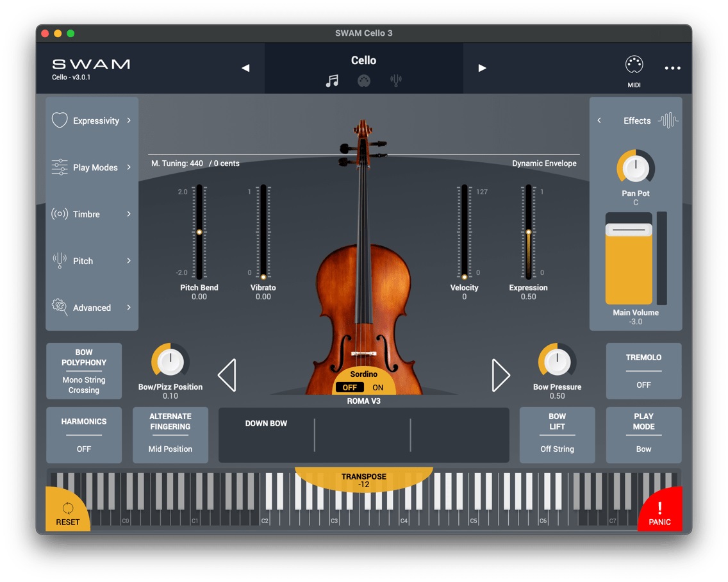Click the Vibrato slider handle
The image size is (728, 582).
pyautogui.click(x=263, y=277)
